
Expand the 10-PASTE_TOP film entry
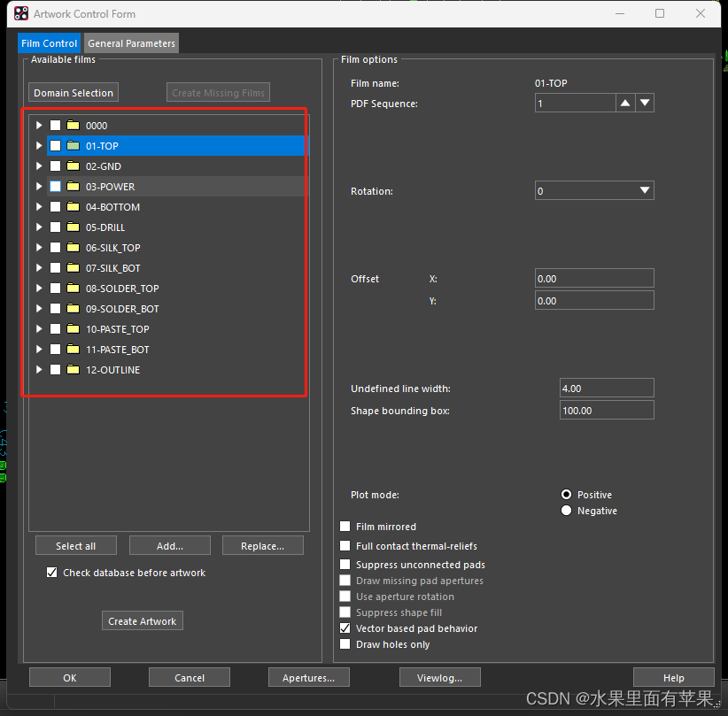pyautogui.click(x=39, y=329)
